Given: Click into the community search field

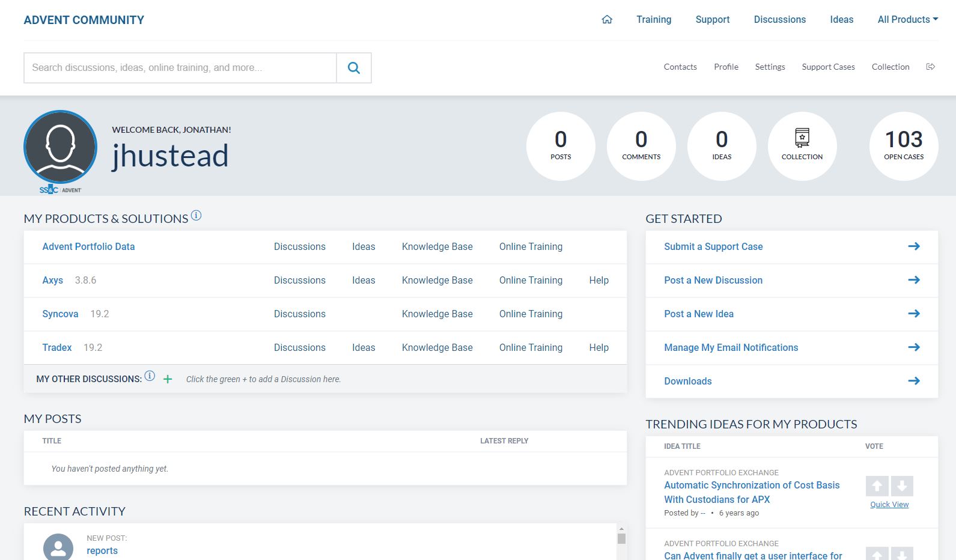Looking at the screenshot, I should tap(180, 68).
